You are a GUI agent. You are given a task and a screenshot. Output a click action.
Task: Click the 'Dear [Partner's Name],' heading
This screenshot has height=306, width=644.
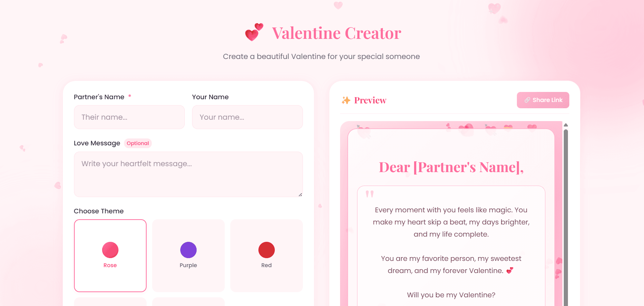coord(451,167)
